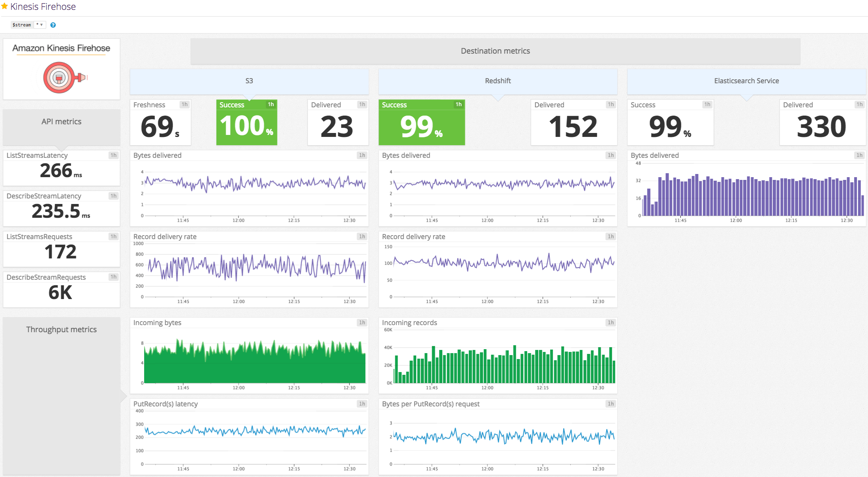Click the 1h badge on the Incoming bytes chart

[x=362, y=322]
